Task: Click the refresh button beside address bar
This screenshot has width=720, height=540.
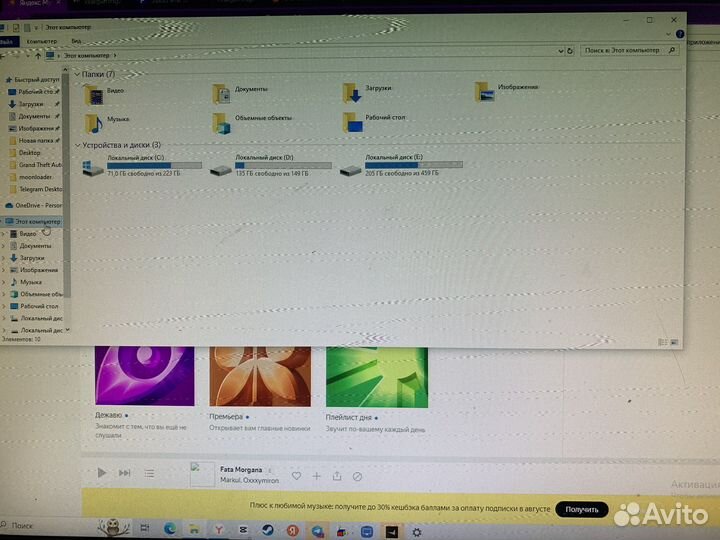Action: click(570, 49)
